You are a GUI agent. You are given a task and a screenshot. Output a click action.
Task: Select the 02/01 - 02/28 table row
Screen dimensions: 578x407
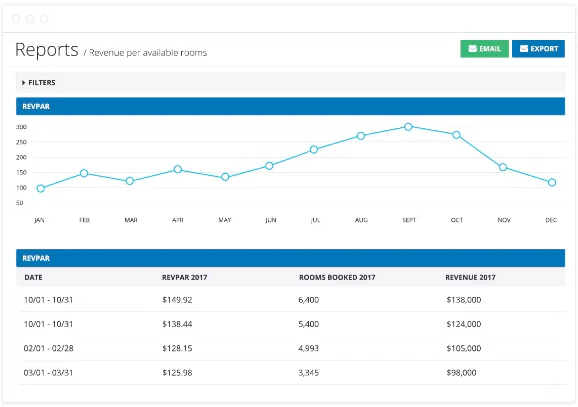point(290,348)
